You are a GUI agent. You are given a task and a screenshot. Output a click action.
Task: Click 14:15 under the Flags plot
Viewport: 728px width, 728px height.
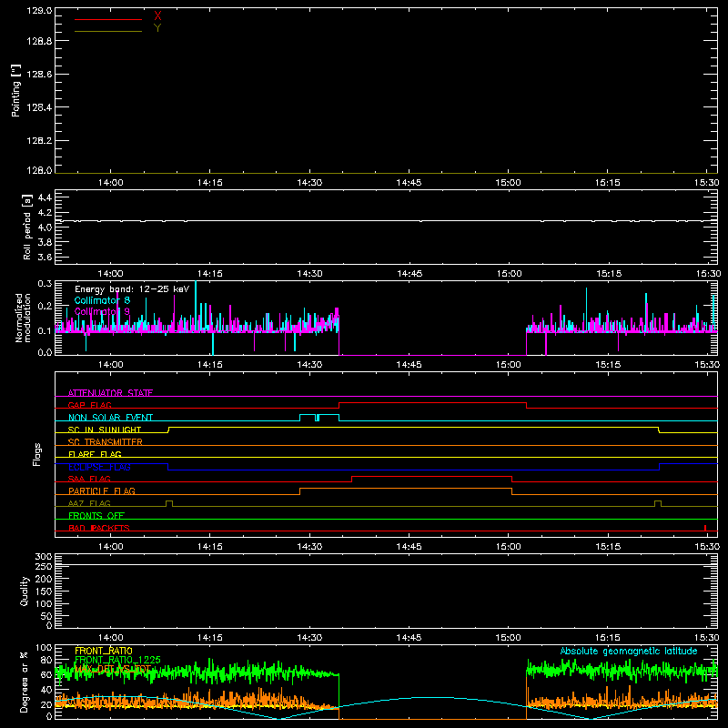point(210,547)
